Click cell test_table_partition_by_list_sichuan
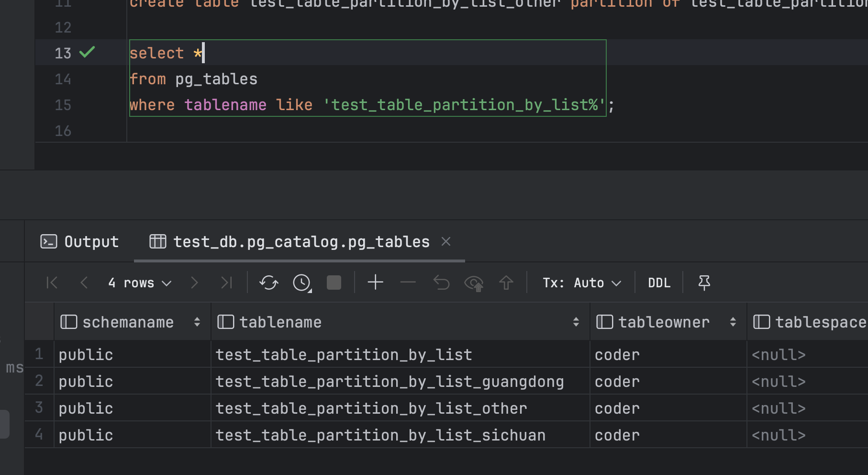868x475 pixels. pos(401,435)
